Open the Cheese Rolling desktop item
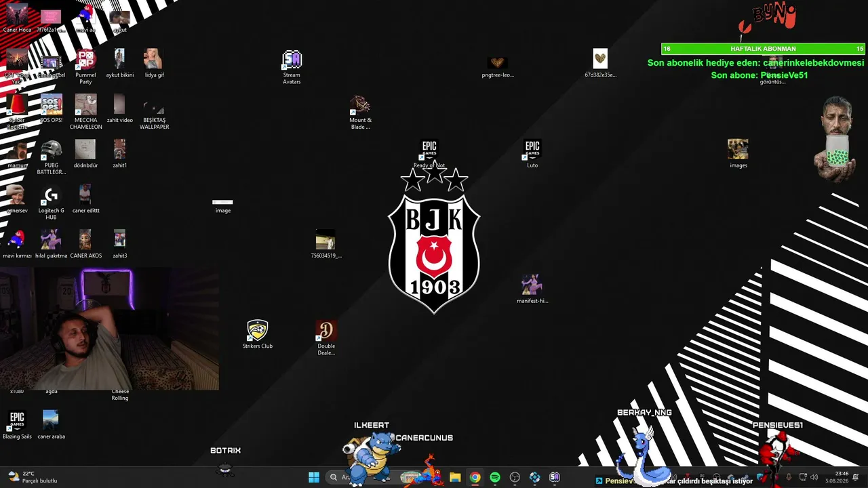Screen dimensions: 868x488 coord(119,394)
